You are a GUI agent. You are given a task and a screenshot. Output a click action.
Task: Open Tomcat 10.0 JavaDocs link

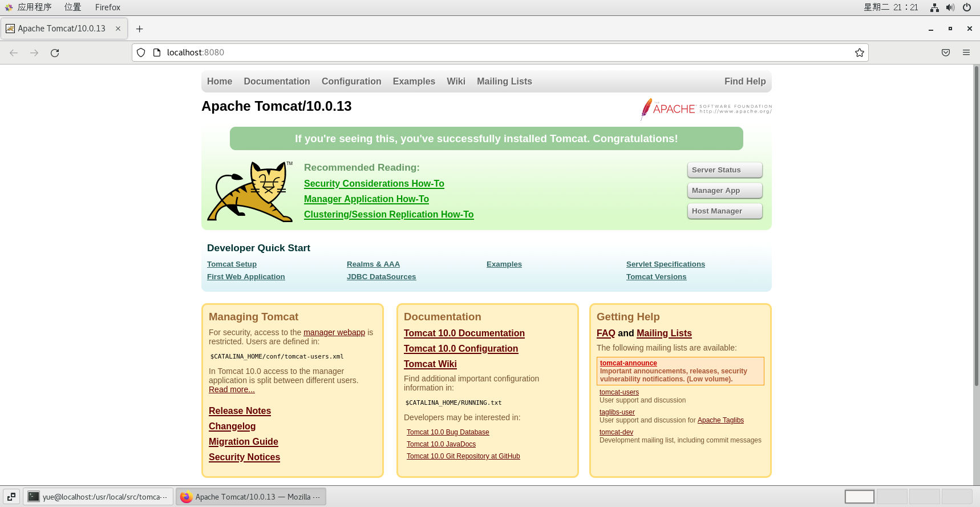[441, 444]
